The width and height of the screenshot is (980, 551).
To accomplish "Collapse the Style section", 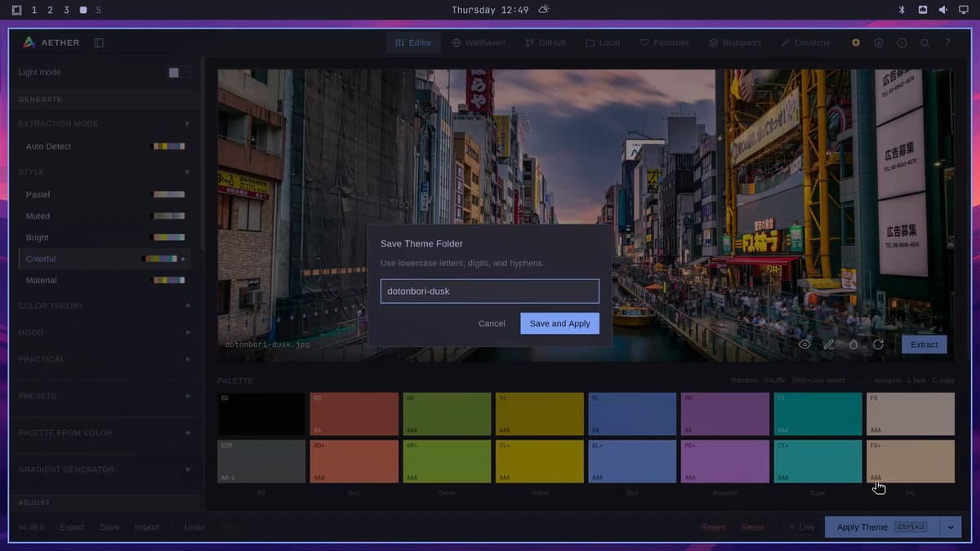I will pyautogui.click(x=105, y=171).
